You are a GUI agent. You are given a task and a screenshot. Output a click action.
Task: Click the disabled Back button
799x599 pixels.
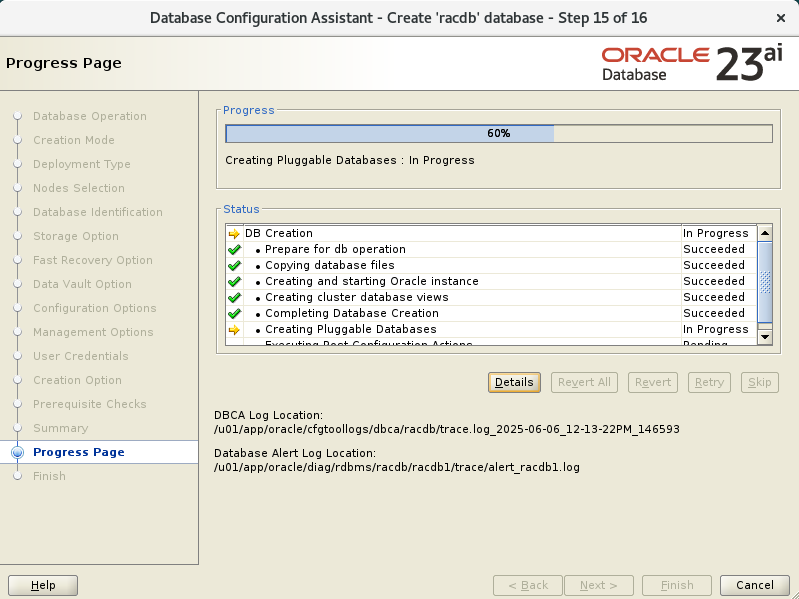(x=528, y=585)
